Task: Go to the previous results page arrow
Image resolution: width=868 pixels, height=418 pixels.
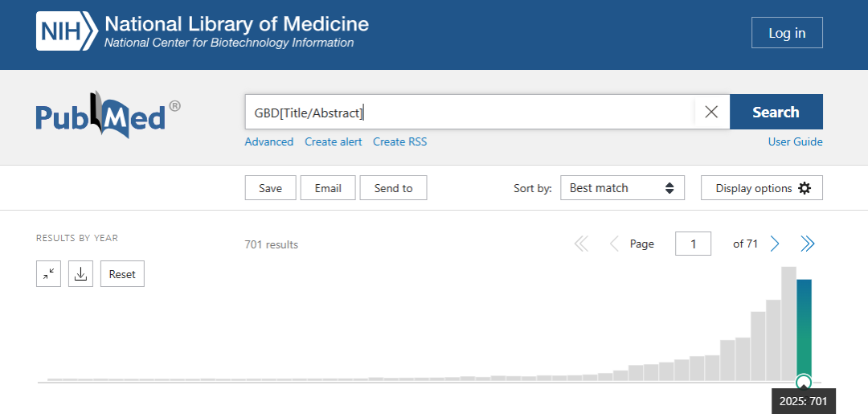Action: [x=614, y=244]
